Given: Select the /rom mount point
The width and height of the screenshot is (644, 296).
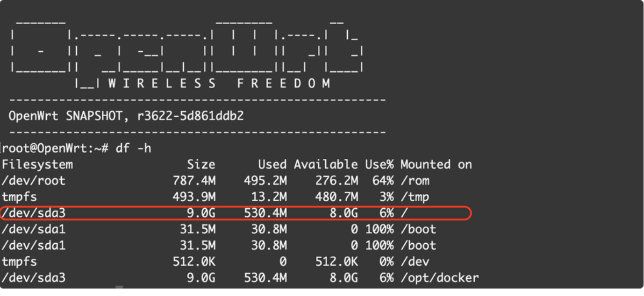Looking at the screenshot, I should [x=415, y=181].
